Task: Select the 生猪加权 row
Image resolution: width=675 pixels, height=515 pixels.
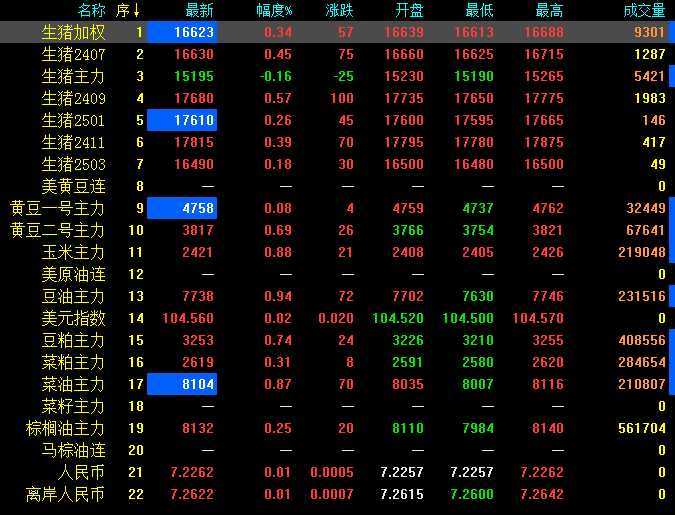Action: point(338,32)
